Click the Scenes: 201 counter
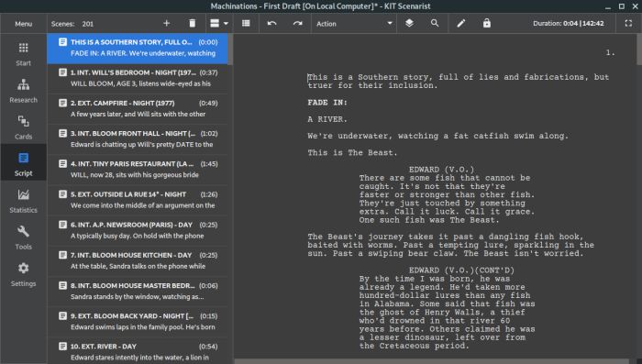The width and height of the screenshot is (642, 364). (72, 24)
